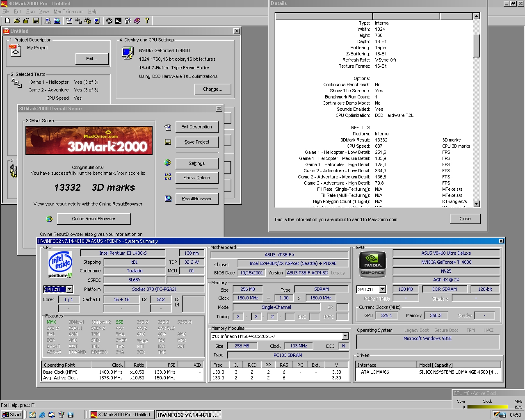Click the floppy icon beside Save Project
The width and height of the screenshot is (525, 420).
(x=168, y=142)
